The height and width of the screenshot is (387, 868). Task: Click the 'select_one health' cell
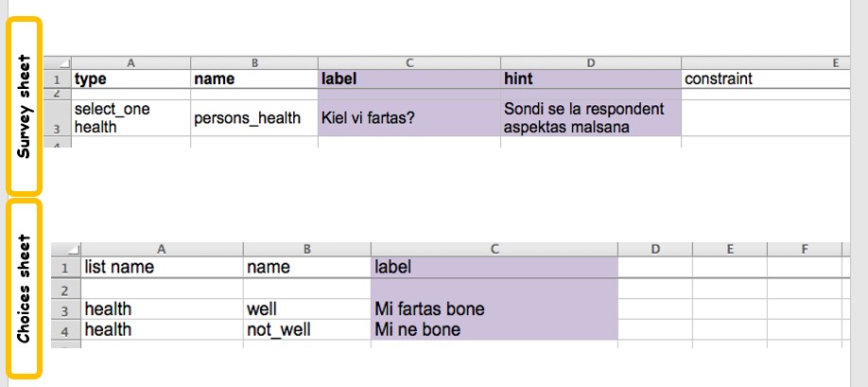(130, 118)
